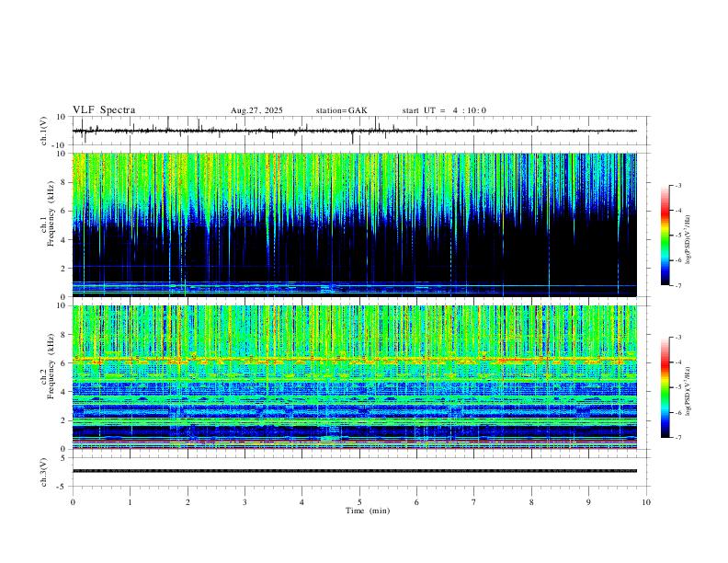Viewport: 728px width, 563px height.
Task: Click the "-7" label on lower colorbar
Action: click(x=677, y=438)
